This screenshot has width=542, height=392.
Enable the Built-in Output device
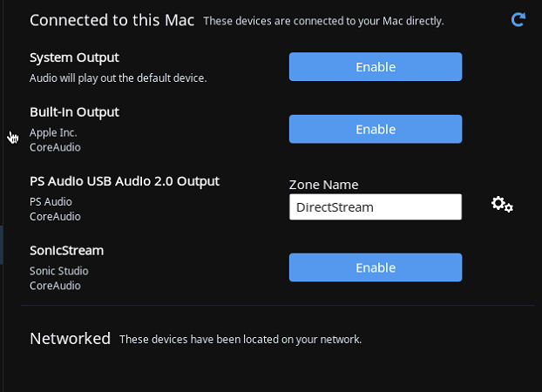376,129
